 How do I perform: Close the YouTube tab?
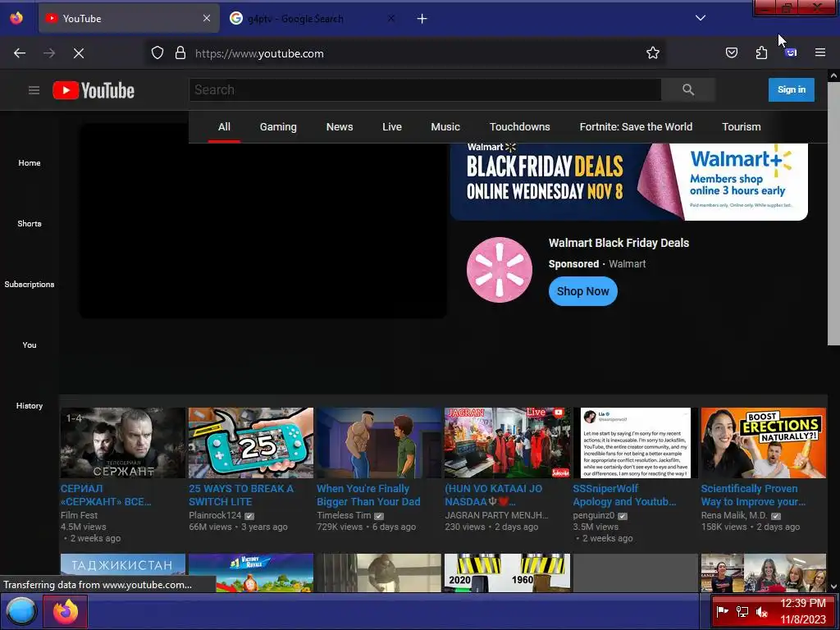pos(207,18)
